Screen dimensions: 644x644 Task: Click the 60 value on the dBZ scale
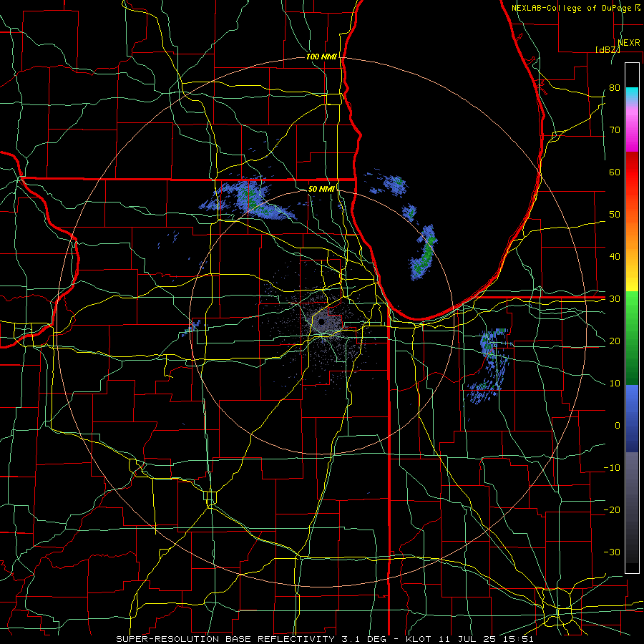pos(615,172)
